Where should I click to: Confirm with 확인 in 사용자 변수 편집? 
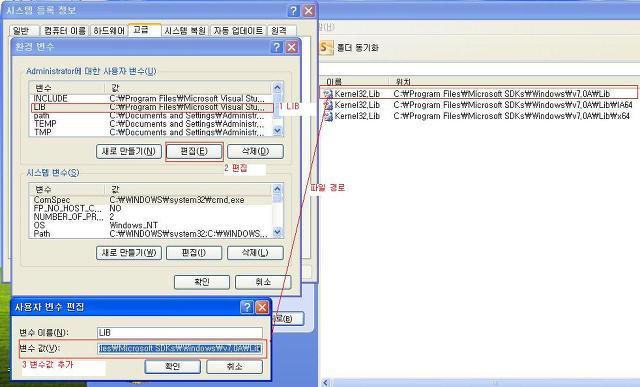click(172, 367)
